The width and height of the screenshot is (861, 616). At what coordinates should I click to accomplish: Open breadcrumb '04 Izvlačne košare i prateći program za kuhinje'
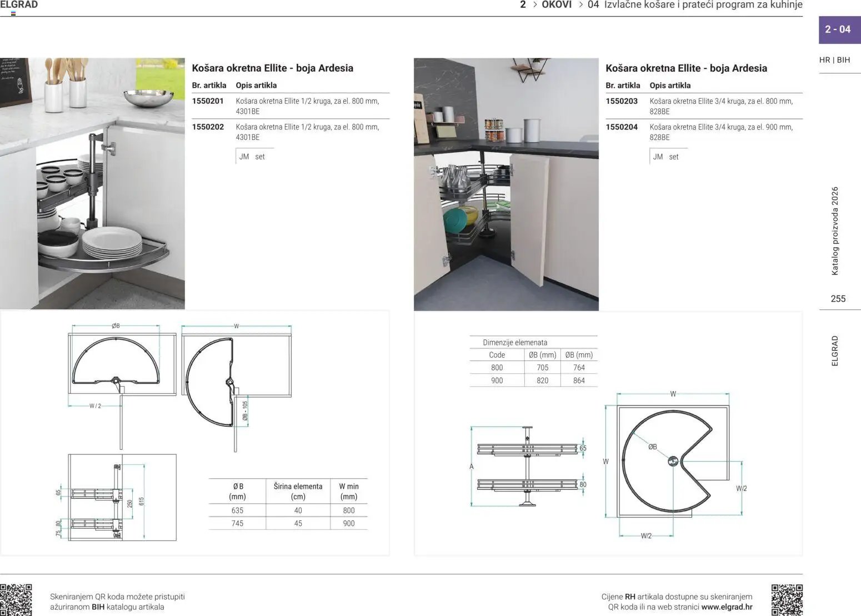pyautogui.click(x=695, y=5)
